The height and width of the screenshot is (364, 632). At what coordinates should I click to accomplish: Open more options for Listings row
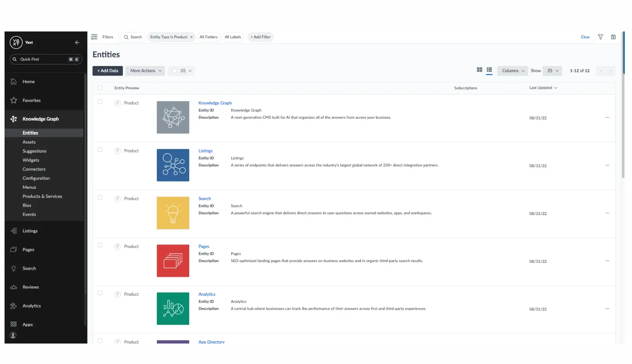tap(607, 165)
